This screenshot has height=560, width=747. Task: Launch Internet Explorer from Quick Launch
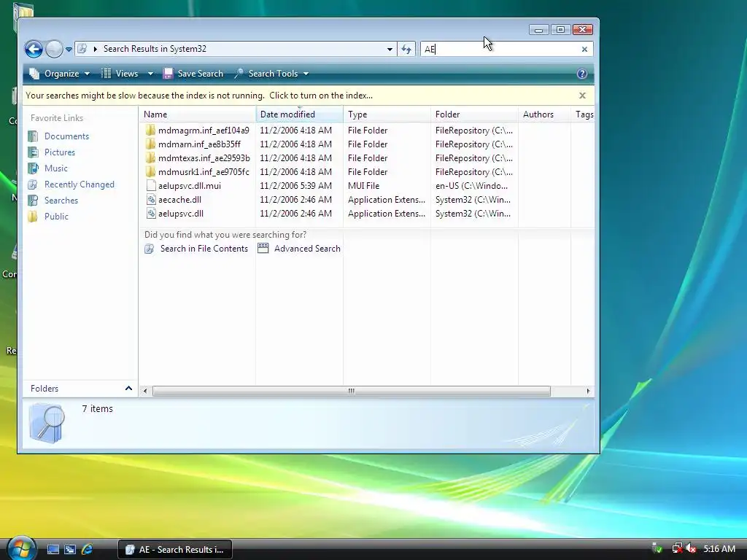click(x=88, y=550)
